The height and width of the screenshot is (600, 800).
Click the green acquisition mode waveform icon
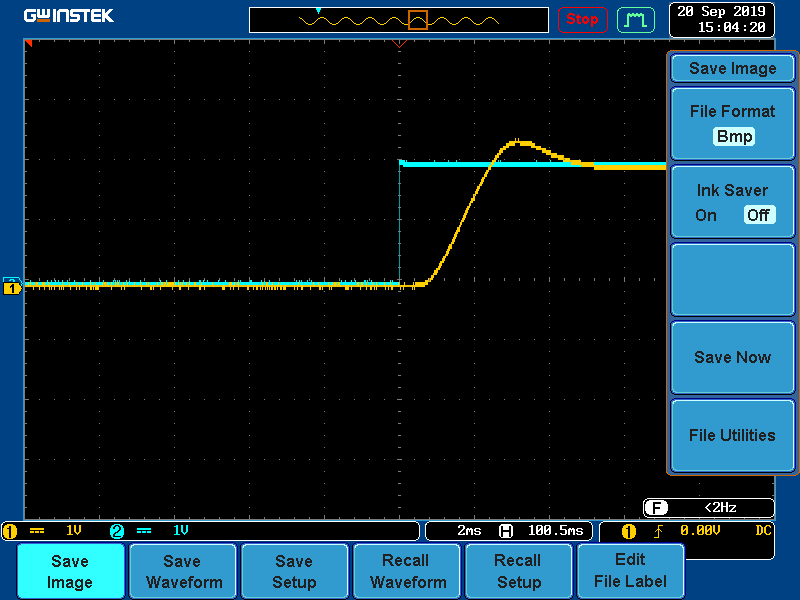(x=634, y=19)
